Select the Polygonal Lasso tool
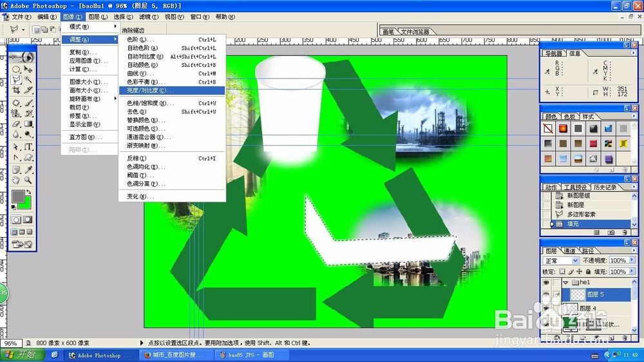This screenshot has height=362, width=644. click(x=16, y=79)
